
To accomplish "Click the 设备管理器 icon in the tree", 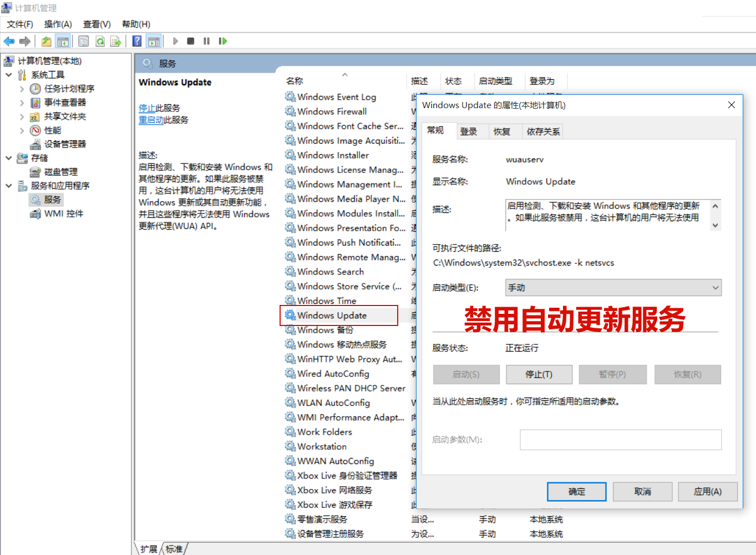I will tap(35, 144).
